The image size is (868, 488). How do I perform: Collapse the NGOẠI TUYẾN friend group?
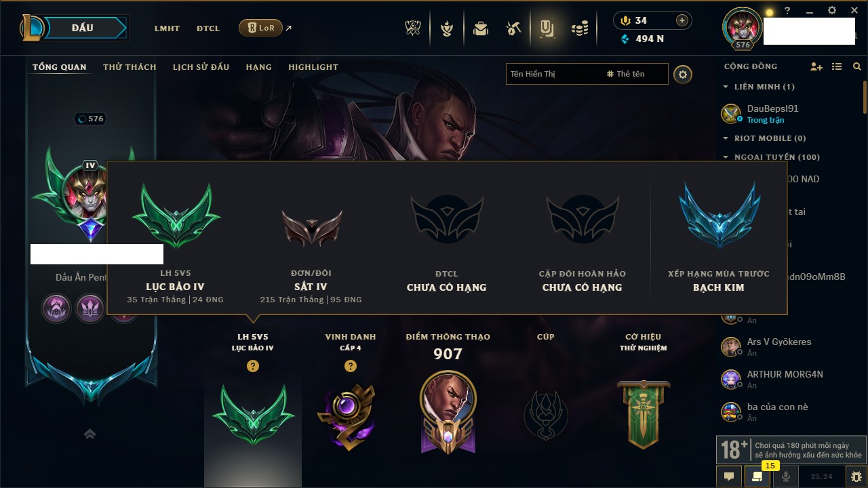pyautogui.click(x=726, y=157)
